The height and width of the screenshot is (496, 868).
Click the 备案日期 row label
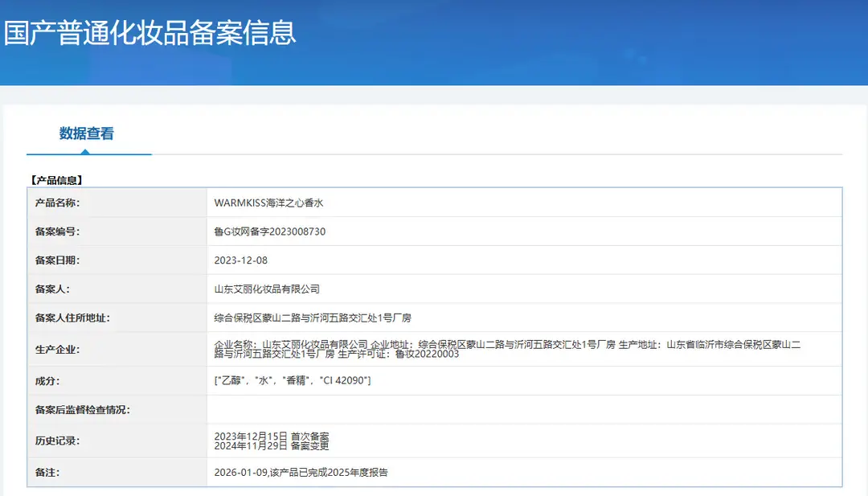point(58,260)
